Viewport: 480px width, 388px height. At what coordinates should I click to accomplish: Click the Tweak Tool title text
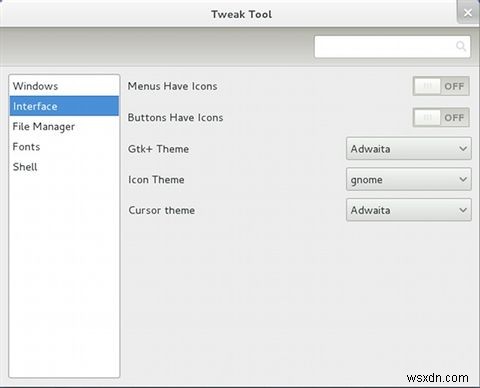(241, 14)
